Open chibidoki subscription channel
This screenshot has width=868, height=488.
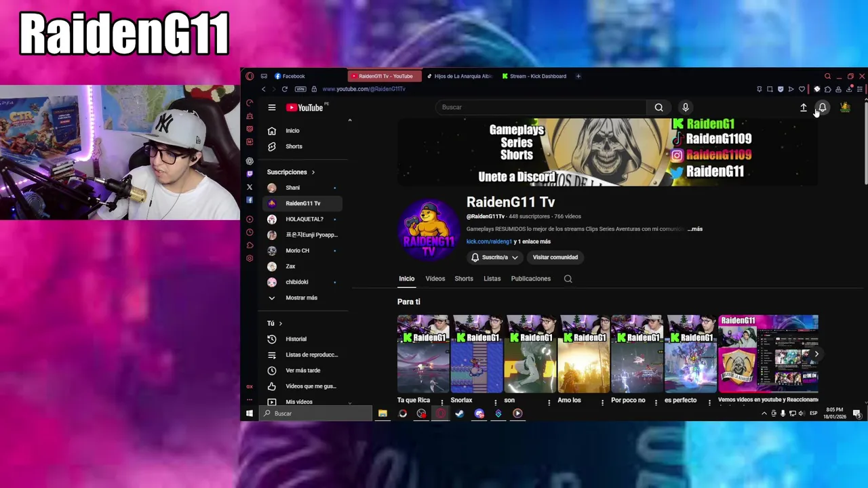tap(302, 282)
